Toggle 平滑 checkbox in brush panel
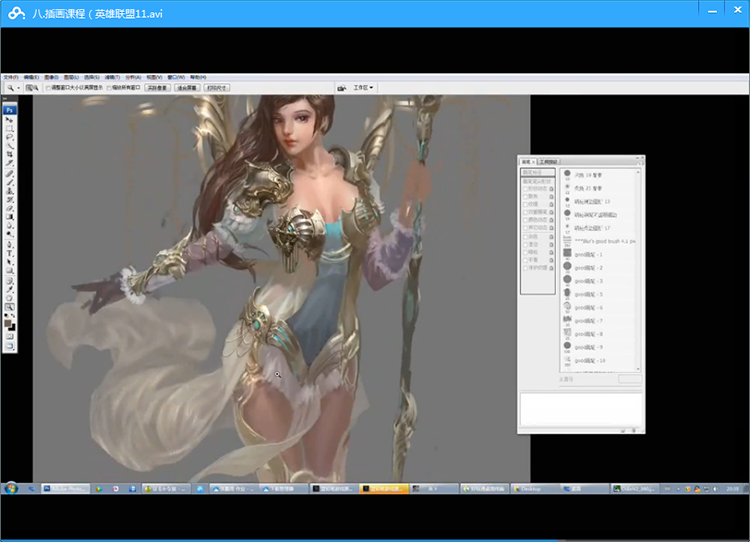Image resolution: width=750 pixels, height=542 pixels. [x=525, y=260]
